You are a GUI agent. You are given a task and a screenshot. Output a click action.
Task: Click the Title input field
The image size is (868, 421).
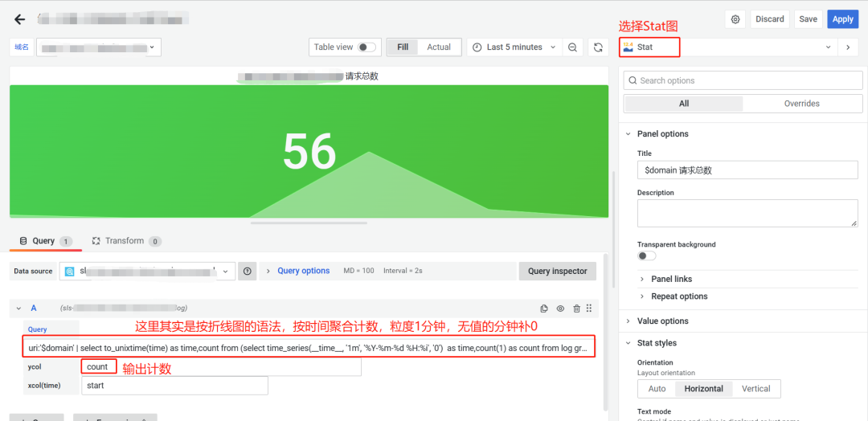click(x=747, y=170)
